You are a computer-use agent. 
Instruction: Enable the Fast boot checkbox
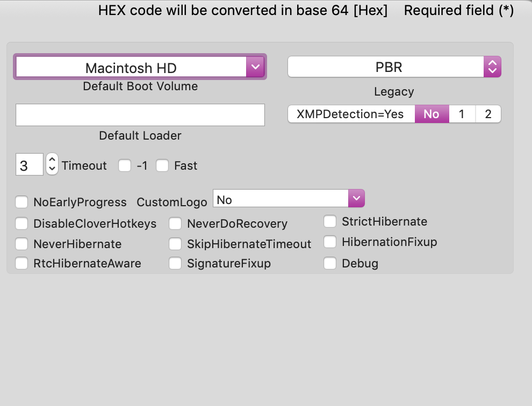click(162, 165)
